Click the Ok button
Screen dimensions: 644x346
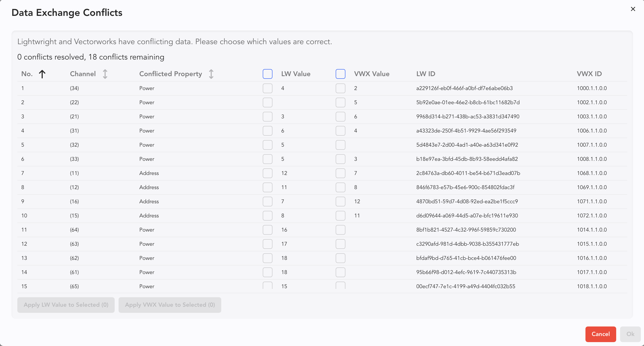tap(630, 334)
